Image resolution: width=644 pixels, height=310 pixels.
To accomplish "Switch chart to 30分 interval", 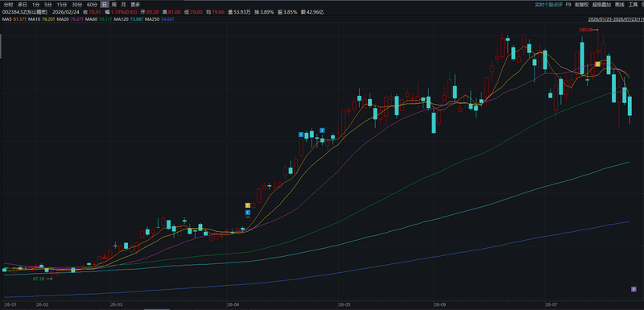I will click(76, 5).
